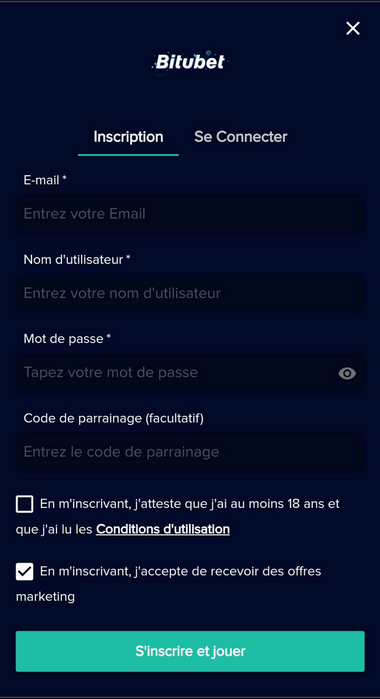The image size is (380, 699).
Task: Check the 18 ans age confirmation checkbox
Action: (x=25, y=504)
